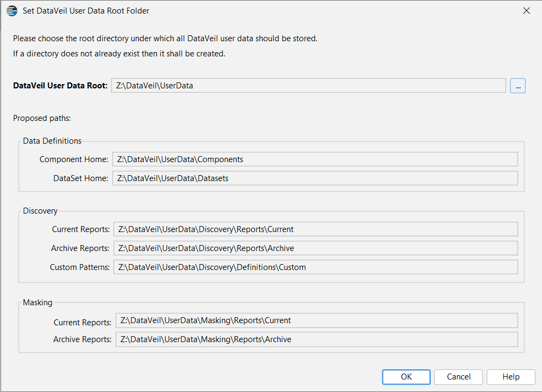This screenshot has width=542, height=392.
Task: Click 'Please choose the root directory' instruction text
Action: 165,38
